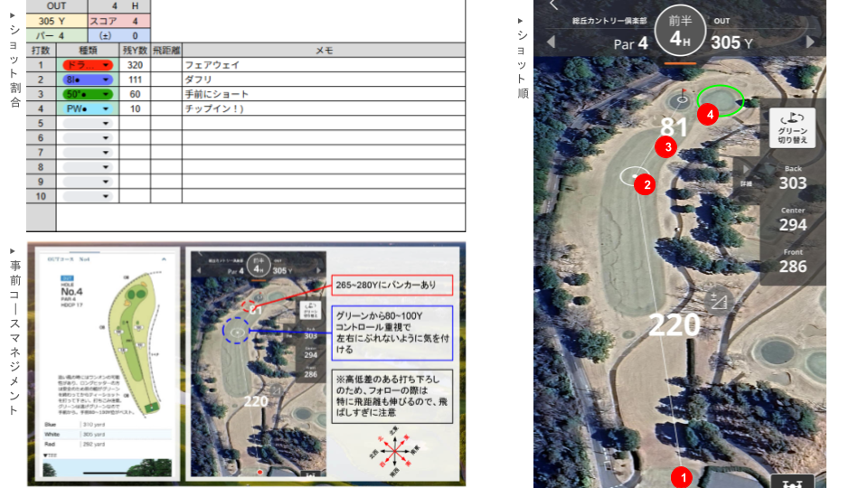Click the drone icon at map bottom right

[x=792, y=482]
